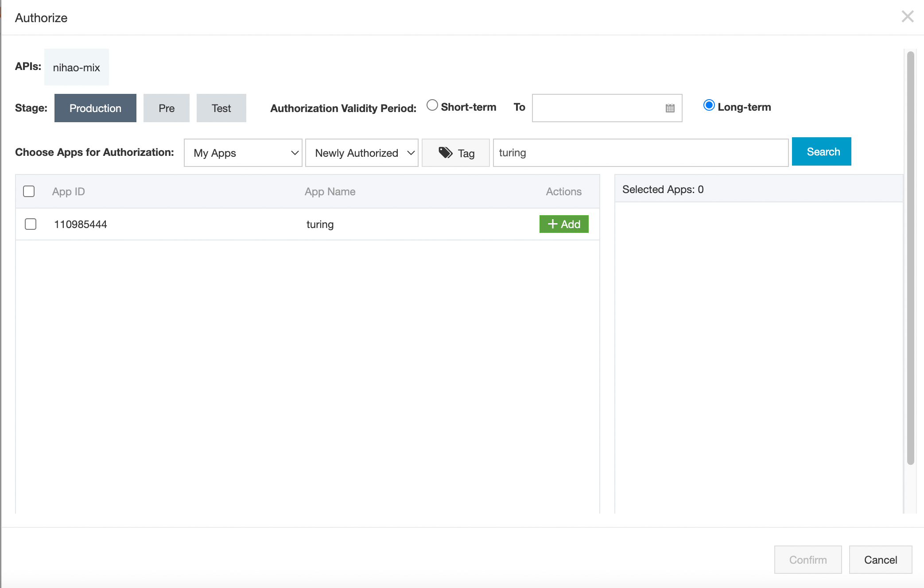The width and height of the screenshot is (924, 588).
Task: Click the turing search input field
Action: pos(640,152)
